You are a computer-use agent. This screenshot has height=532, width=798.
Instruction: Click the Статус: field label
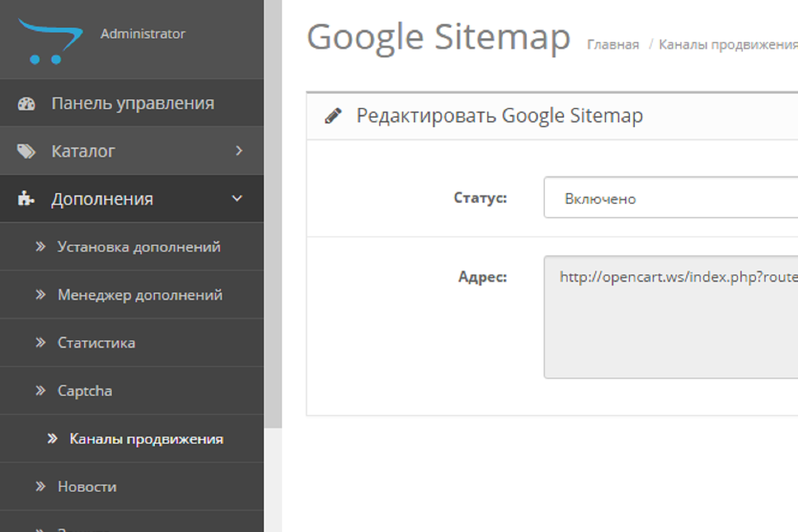480,198
